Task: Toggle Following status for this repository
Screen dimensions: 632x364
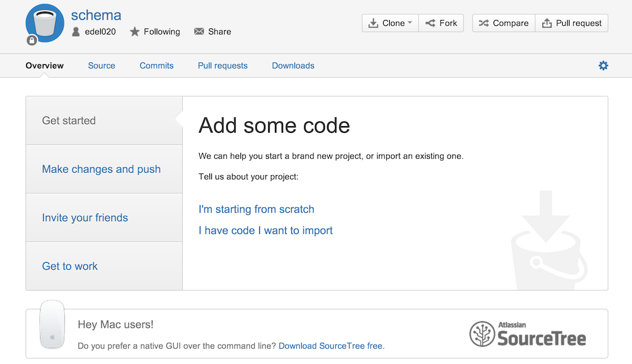Action: [x=155, y=32]
